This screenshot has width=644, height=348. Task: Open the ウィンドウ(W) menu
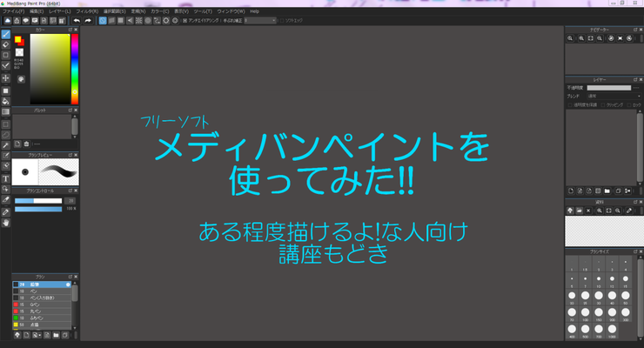(231, 11)
